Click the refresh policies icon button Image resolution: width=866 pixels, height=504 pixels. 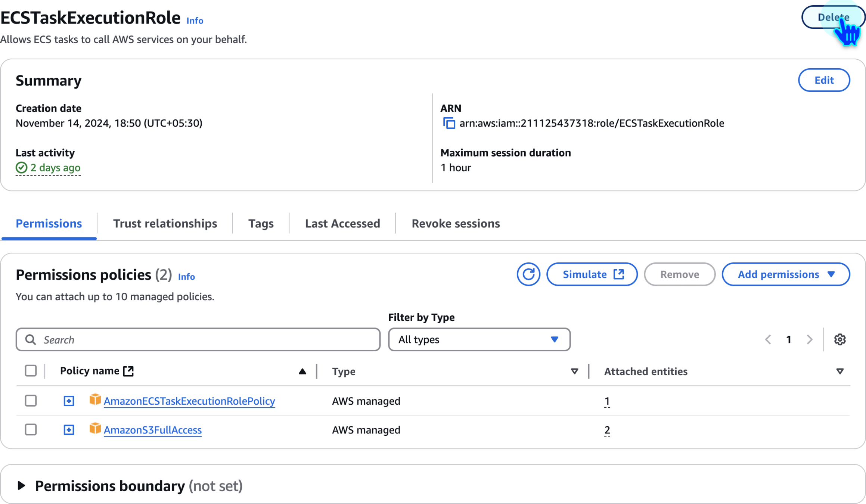(528, 274)
